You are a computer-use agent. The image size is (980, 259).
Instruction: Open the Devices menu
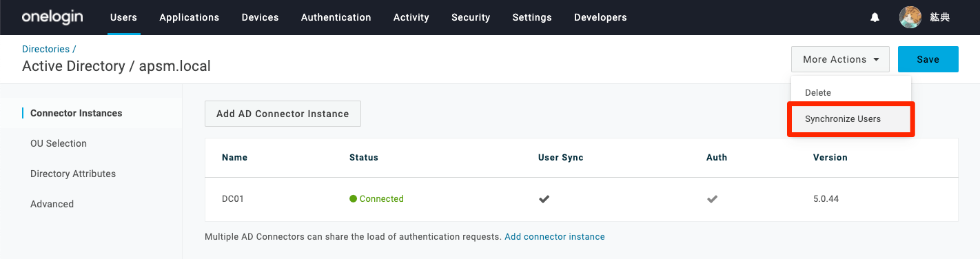click(260, 17)
